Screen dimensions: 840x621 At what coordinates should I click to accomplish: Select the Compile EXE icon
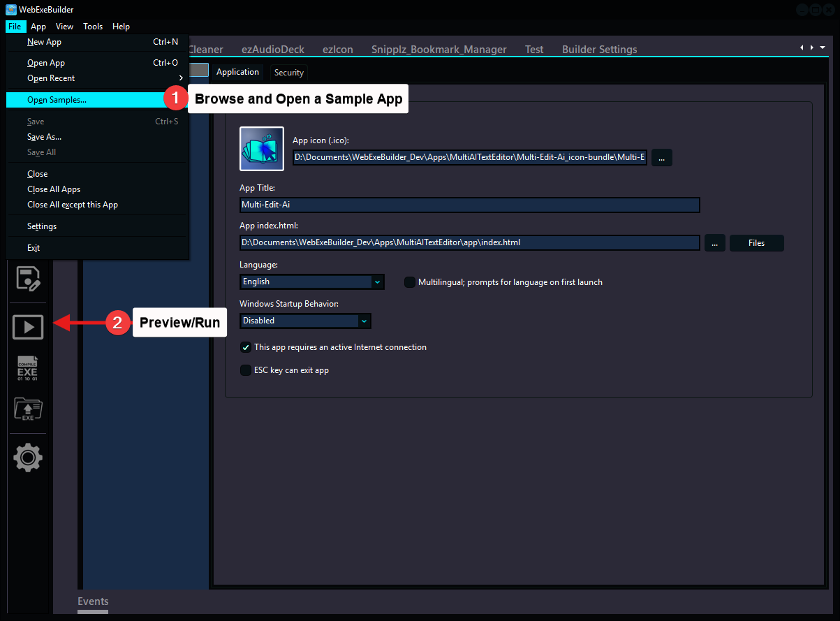pos(27,368)
